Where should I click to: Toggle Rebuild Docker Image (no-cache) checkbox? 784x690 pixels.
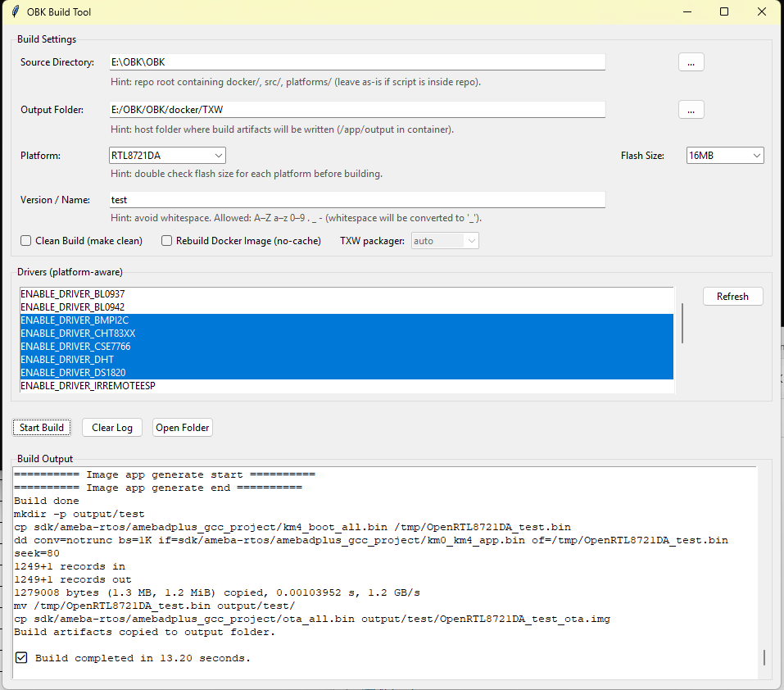coord(167,241)
